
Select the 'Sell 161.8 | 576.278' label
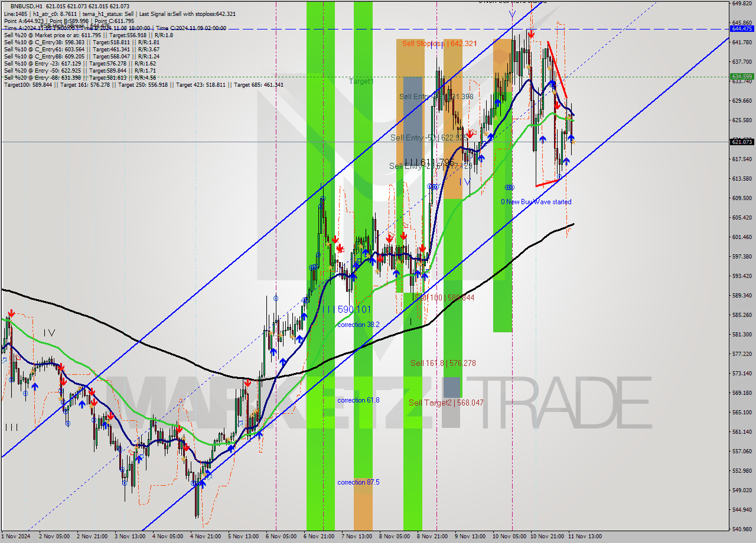pos(443,364)
